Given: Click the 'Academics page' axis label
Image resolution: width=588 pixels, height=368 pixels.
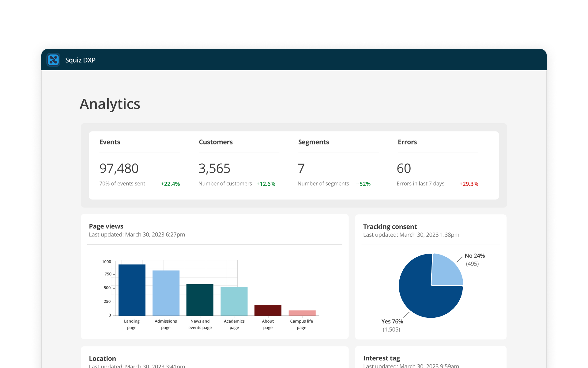Looking at the screenshot, I should [x=234, y=324].
